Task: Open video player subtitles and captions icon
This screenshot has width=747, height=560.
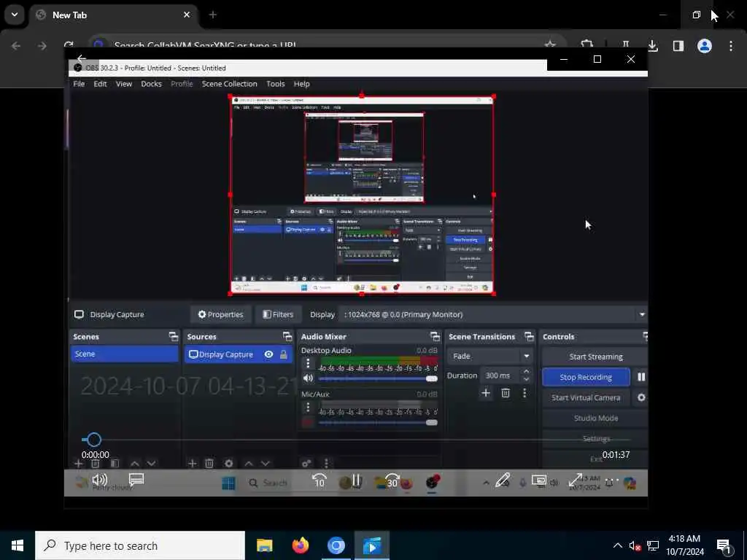Action: pos(136,480)
